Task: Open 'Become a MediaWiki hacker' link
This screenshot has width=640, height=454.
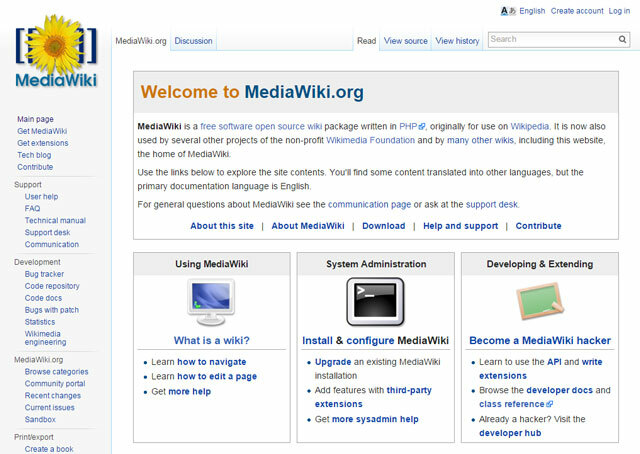Action: click(540, 340)
